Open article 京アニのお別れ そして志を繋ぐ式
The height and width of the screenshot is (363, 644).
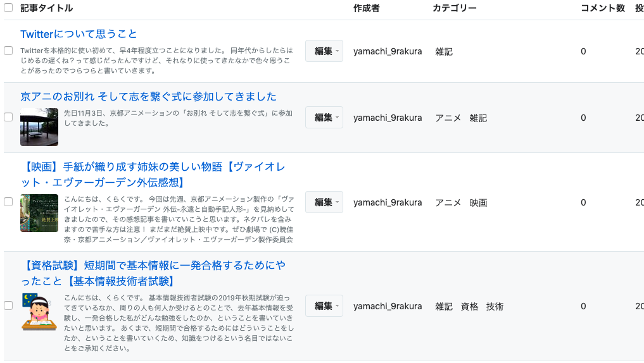(x=148, y=96)
